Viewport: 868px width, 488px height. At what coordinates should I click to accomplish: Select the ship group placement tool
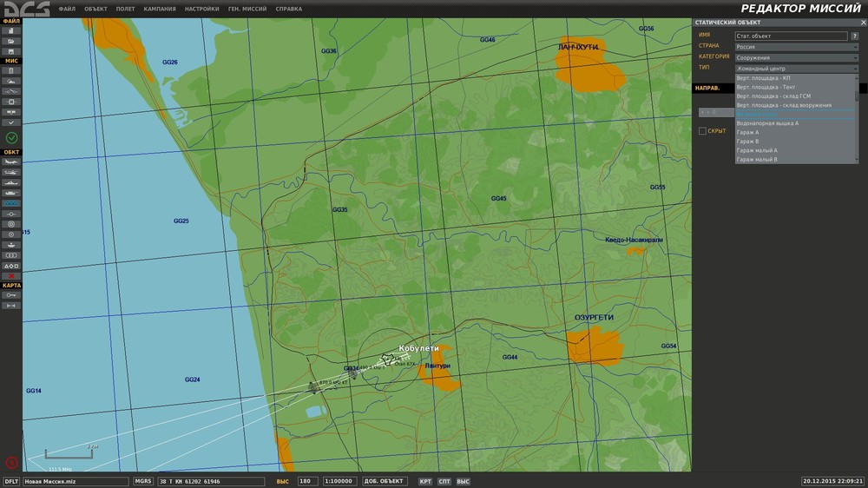[x=11, y=182]
